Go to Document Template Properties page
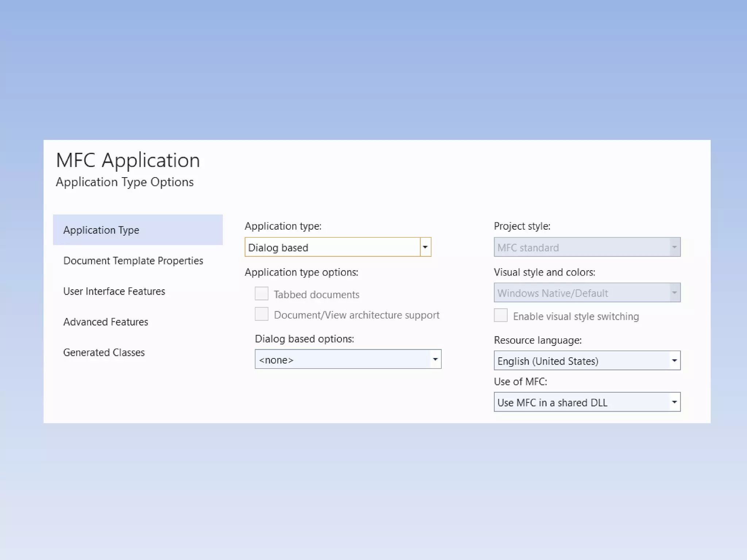The height and width of the screenshot is (560, 747). coord(133,261)
